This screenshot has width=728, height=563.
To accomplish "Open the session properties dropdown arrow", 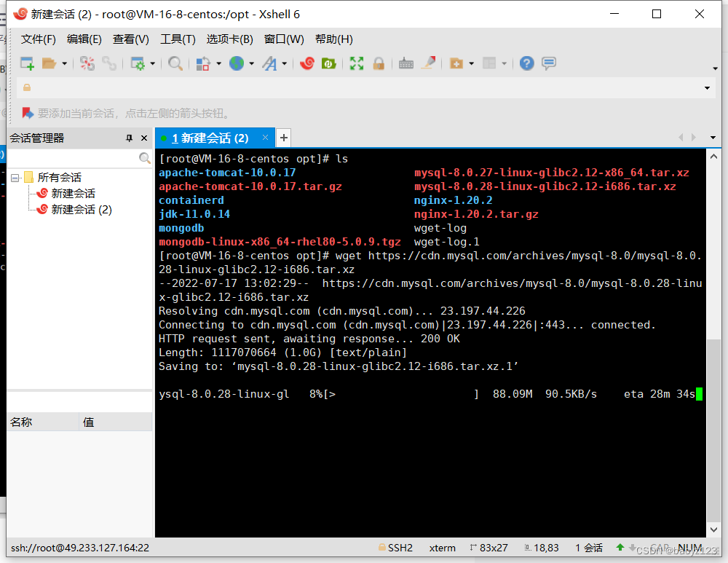I will [151, 63].
